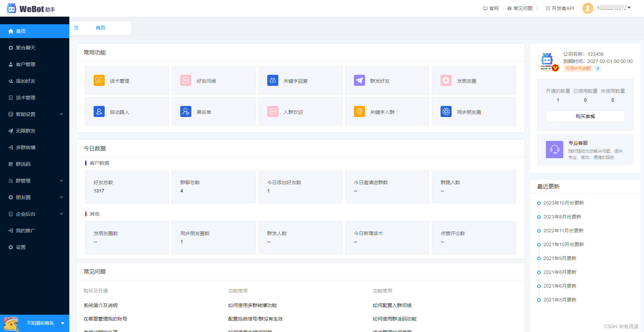Open 设置 in the sidebar

click(35, 247)
